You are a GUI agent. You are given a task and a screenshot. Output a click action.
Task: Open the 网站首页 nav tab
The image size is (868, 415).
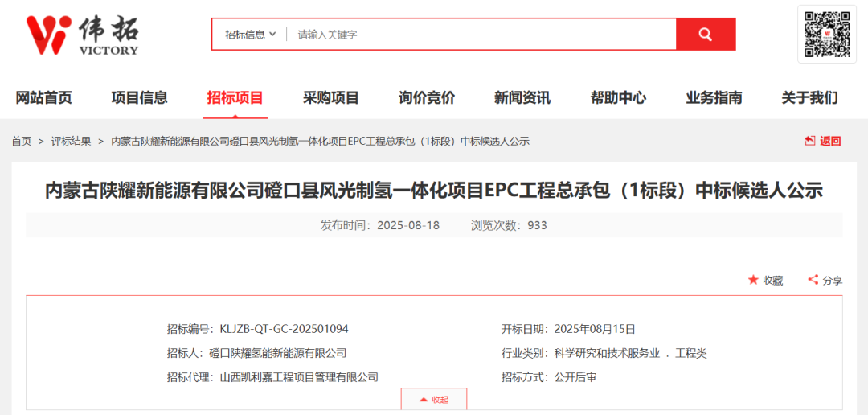[x=44, y=97]
